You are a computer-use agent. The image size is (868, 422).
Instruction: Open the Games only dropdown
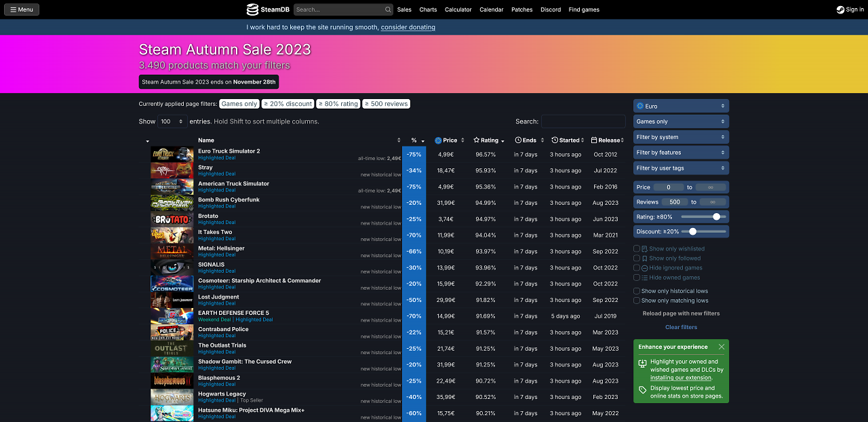click(x=681, y=121)
